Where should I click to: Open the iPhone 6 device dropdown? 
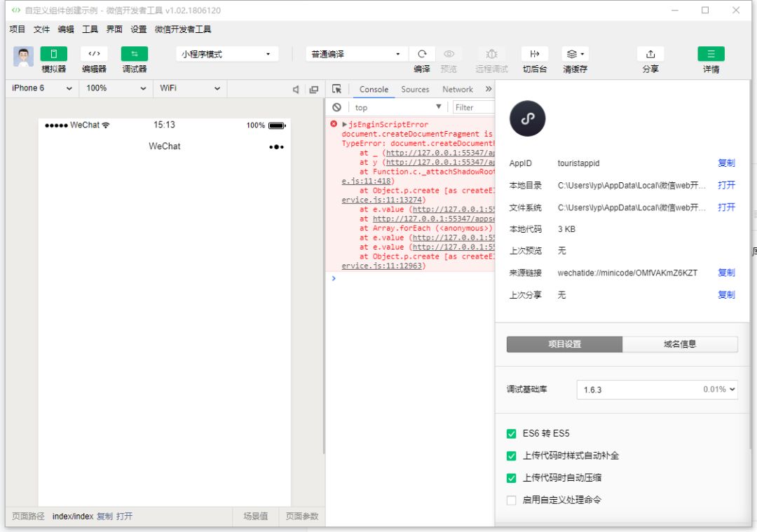(x=41, y=88)
